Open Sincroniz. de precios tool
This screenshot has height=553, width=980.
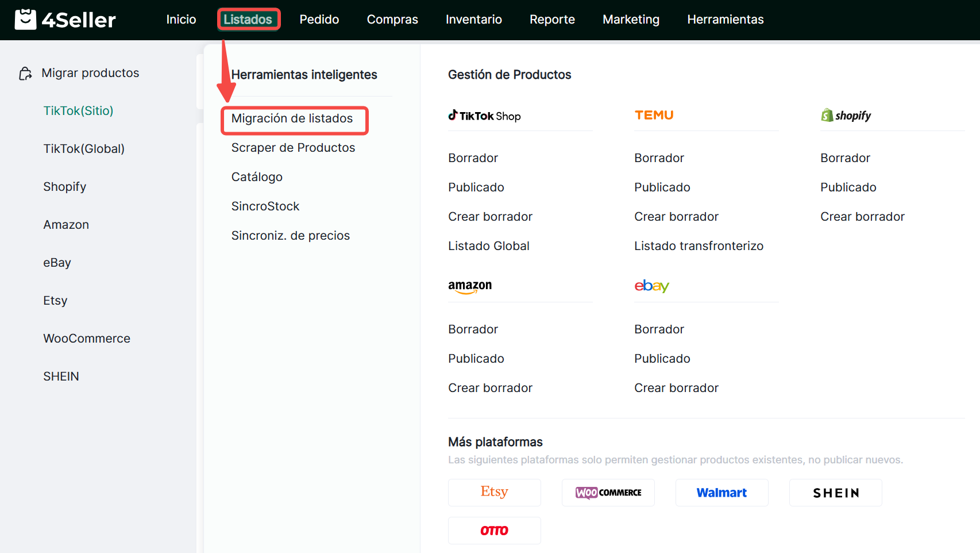(290, 236)
